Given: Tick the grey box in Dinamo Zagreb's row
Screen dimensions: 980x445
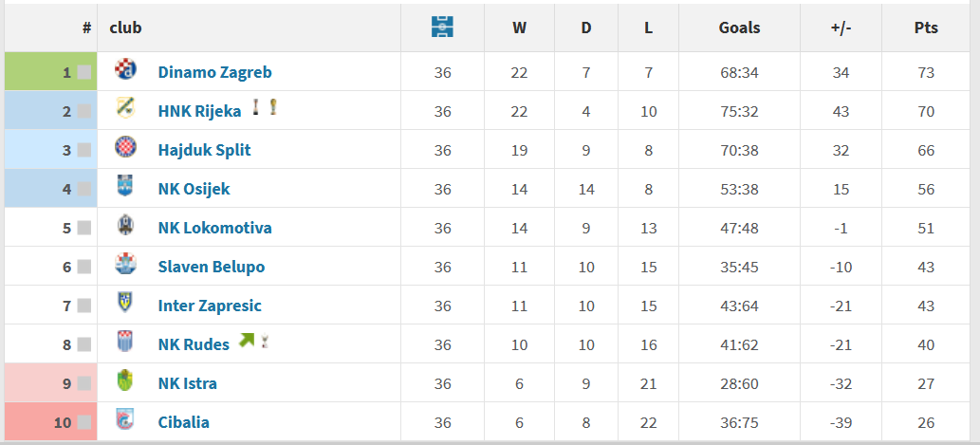Looking at the screenshot, I should click(x=83, y=72).
